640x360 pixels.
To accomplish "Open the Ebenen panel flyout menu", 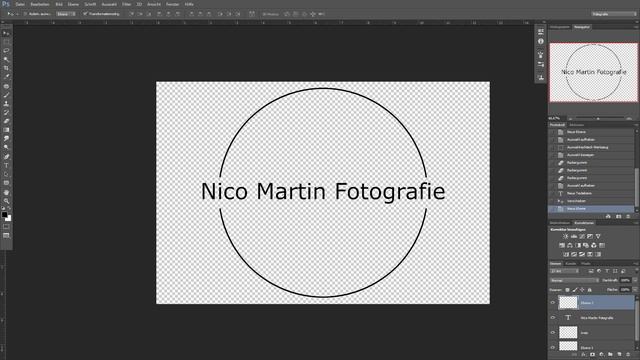I will (x=635, y=264).
